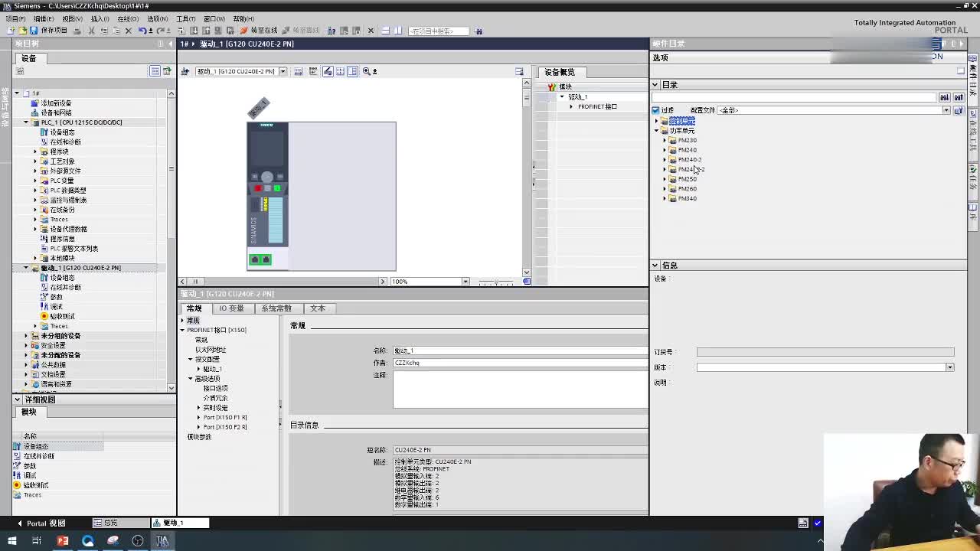Select 添加新设备 in project tree

[56, 103]
